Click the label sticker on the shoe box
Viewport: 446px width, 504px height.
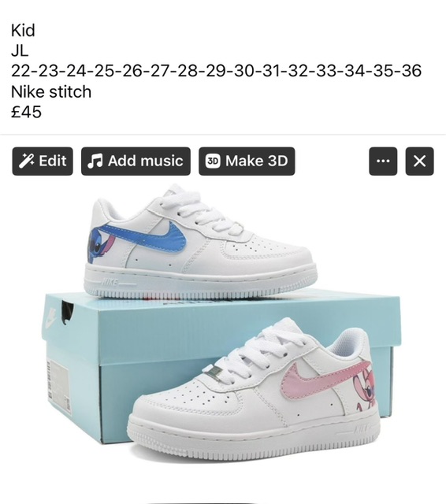[x=59, y=384]
